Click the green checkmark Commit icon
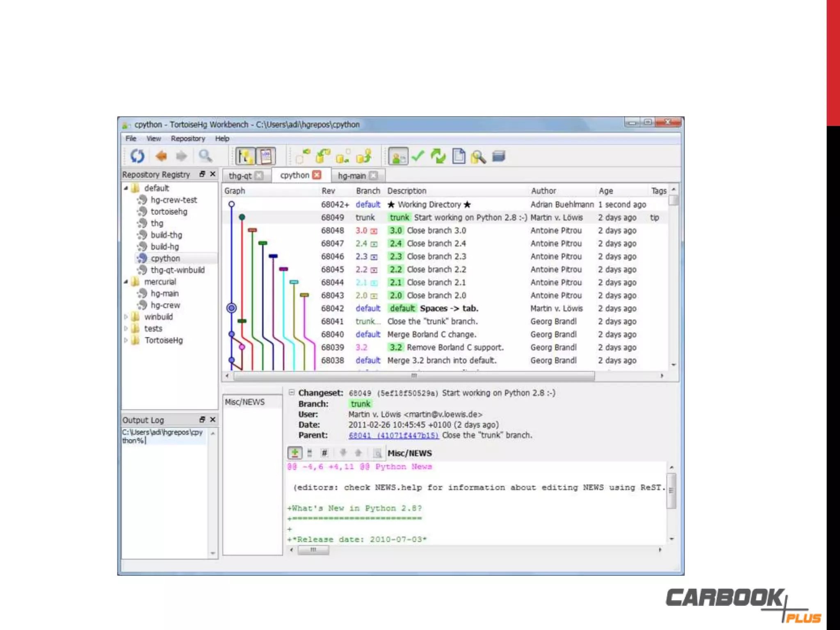Viewport: 840px width, 630px height. pyautogui.click(x=418, y=156)
